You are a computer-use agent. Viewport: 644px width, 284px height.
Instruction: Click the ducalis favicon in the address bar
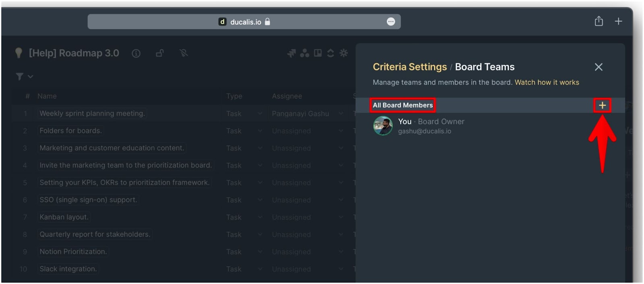222,22
